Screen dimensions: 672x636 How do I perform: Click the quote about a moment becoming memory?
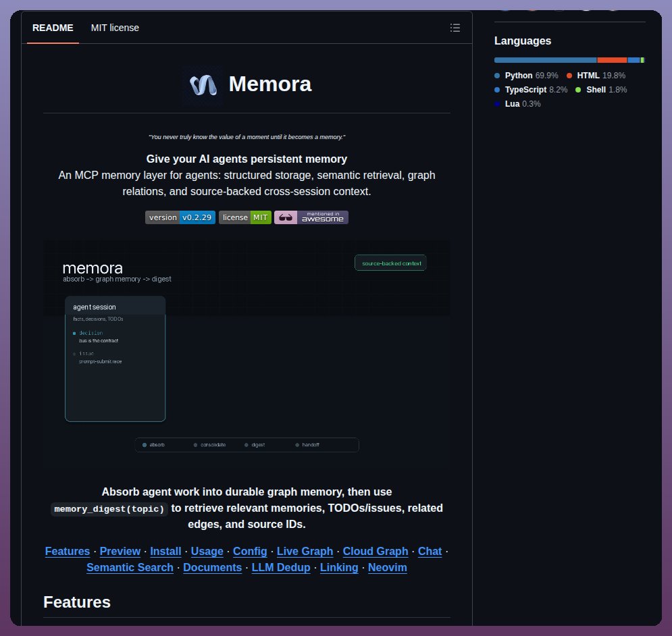click(247, 137)
